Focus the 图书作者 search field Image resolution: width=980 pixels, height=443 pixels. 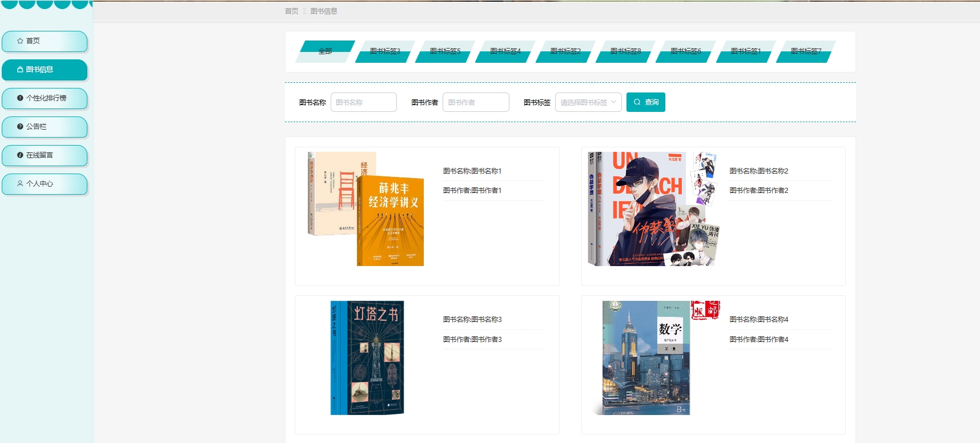(476, 102)
